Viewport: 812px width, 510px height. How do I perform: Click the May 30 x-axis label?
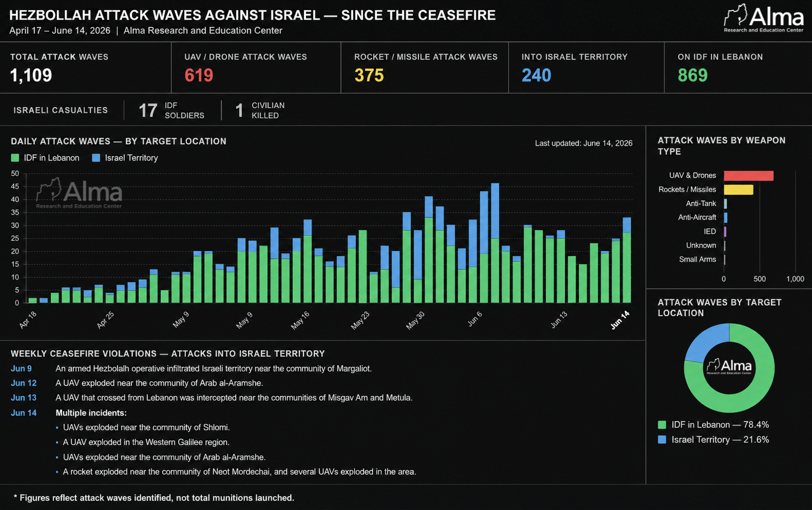pos(415,320)
